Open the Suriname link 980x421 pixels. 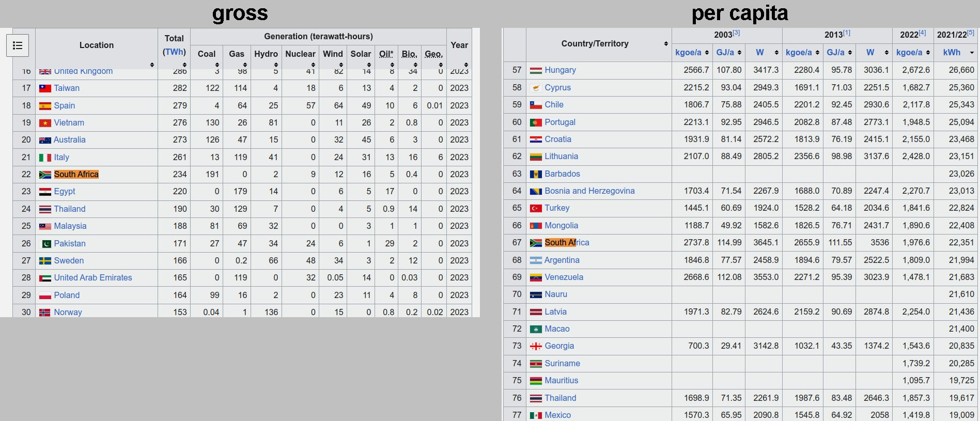point(563,364)
